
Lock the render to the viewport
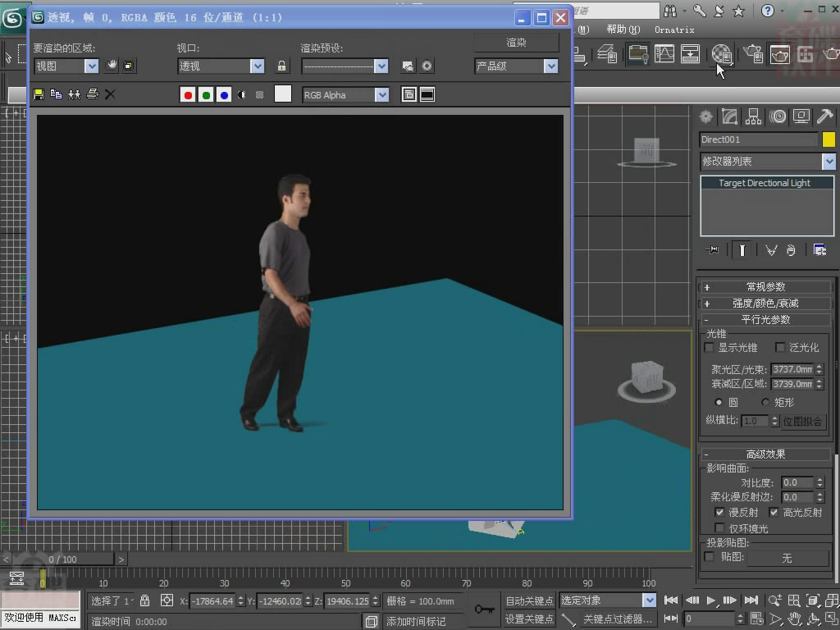pyautogui.click(x=281, y=66)
